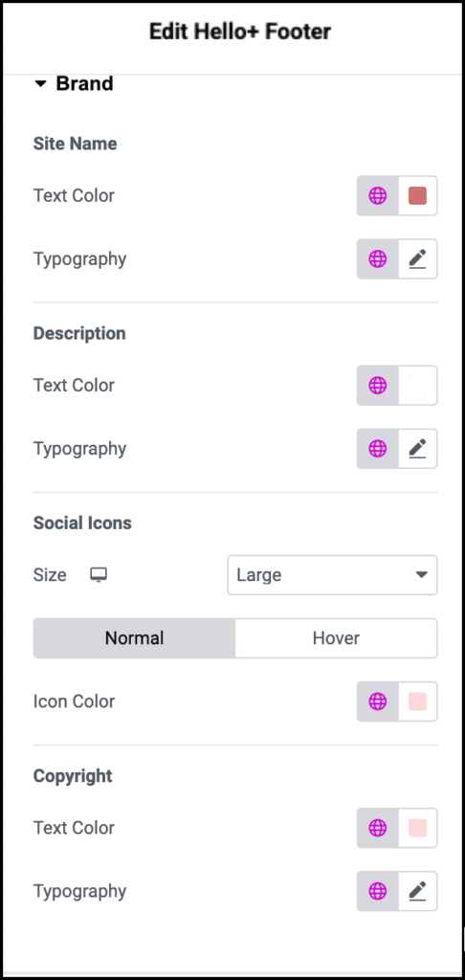Click the globe icon for Description Typography

pos(378,449)
